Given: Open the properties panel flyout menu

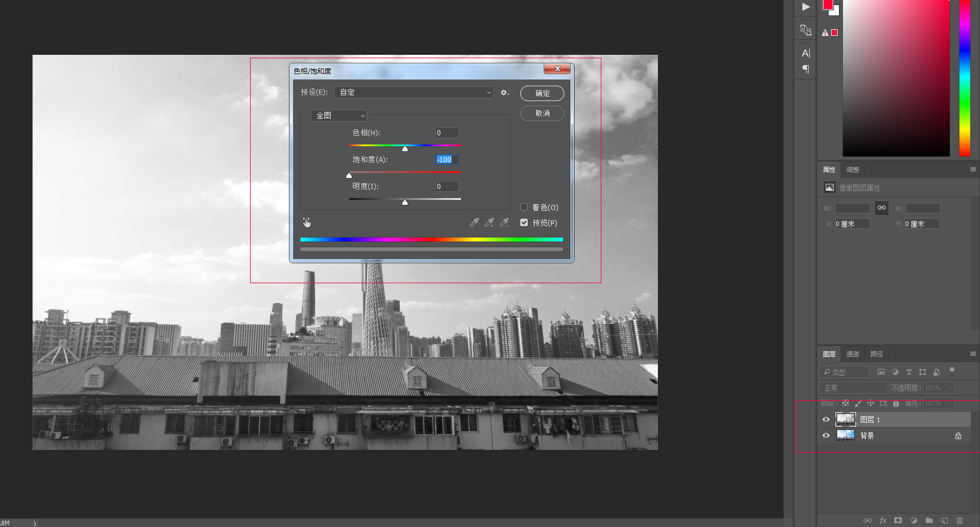Looking at the screenshot, I should click(x=973, y=170).
